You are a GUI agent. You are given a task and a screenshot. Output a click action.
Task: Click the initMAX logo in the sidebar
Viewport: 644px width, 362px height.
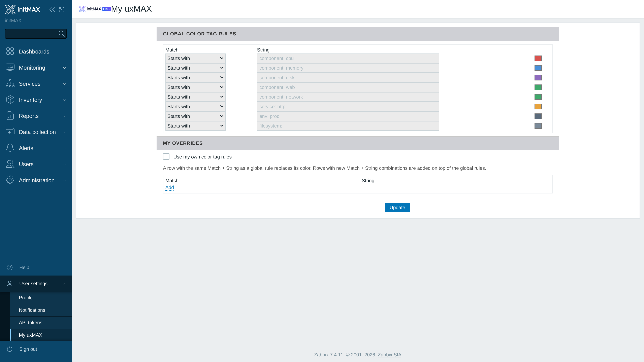point(23,9)
